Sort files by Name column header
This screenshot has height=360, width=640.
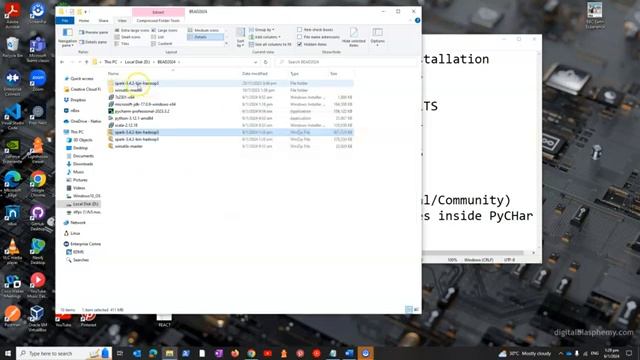click(x=113, y=74)
